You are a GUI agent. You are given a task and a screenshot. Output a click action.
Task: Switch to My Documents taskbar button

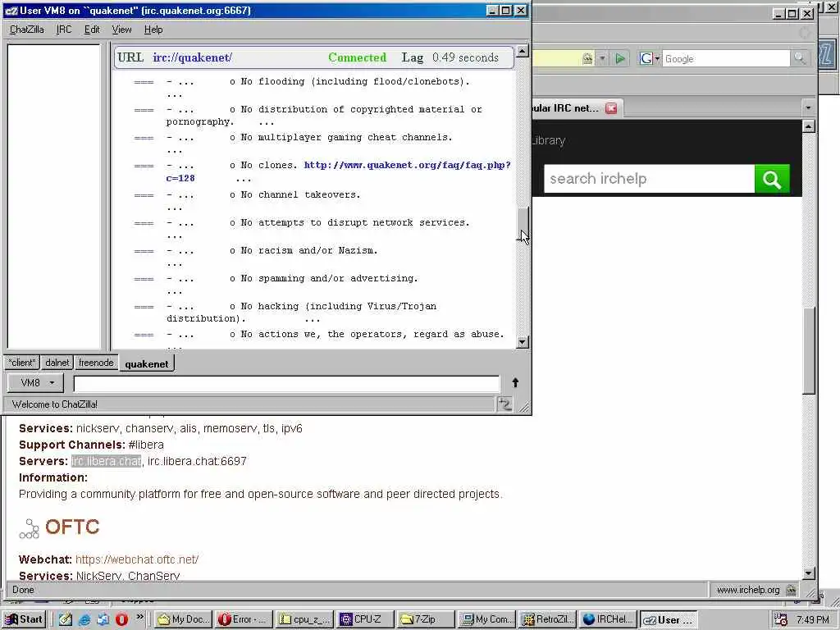click(x=184, y=619)
